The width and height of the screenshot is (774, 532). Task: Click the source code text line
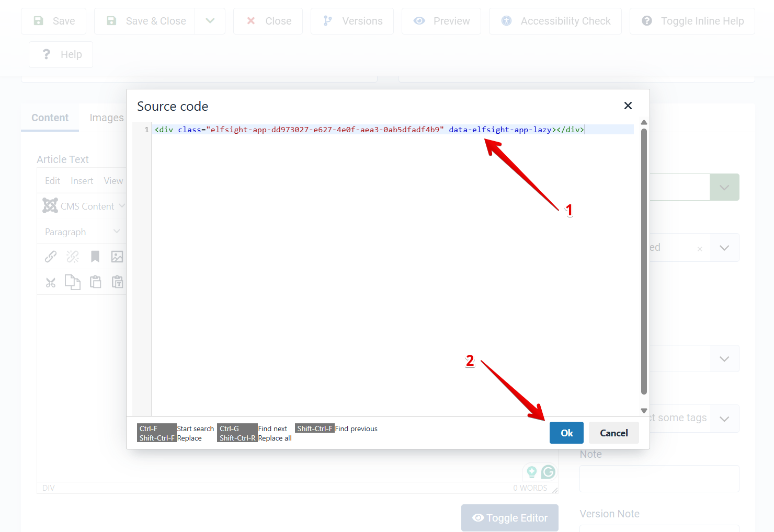tap(369, 130)
